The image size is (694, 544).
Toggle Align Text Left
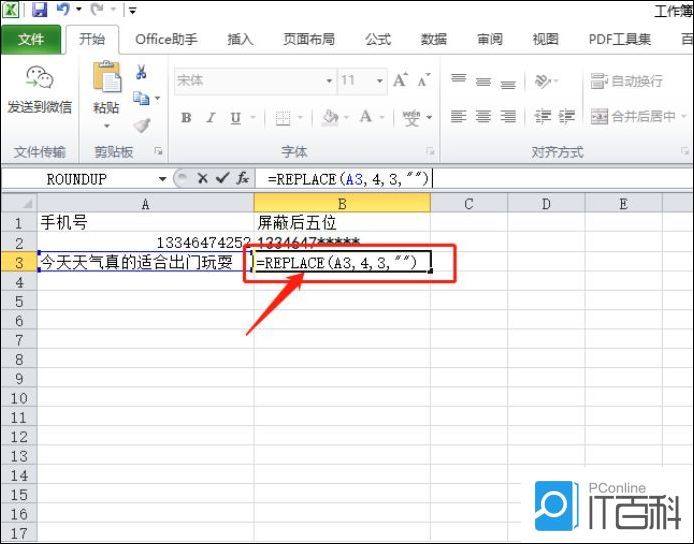(x=459, y=116)
